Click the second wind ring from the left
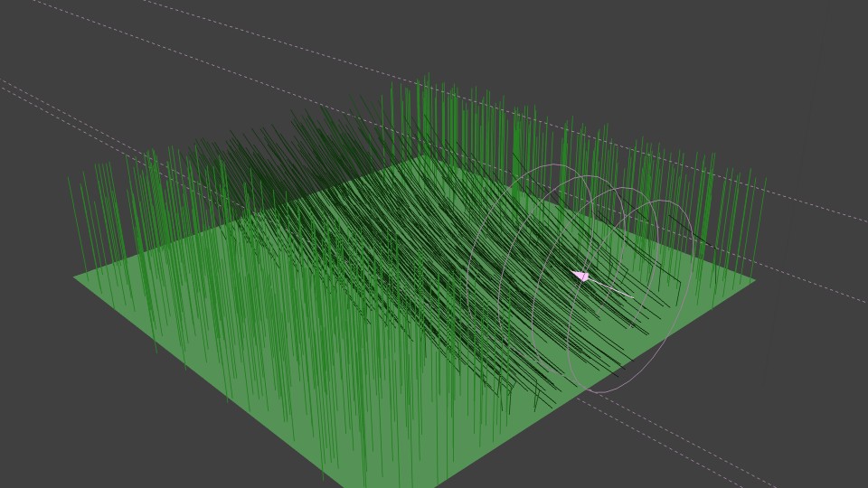 click(500, 298)
